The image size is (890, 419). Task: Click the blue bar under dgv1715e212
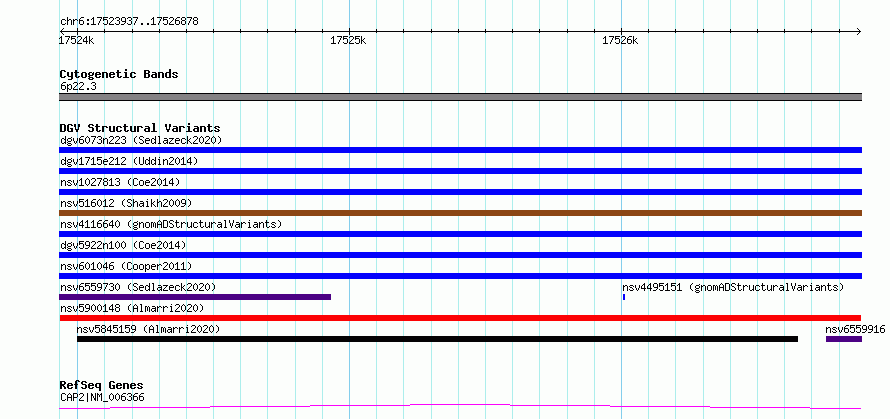[460, 171]
